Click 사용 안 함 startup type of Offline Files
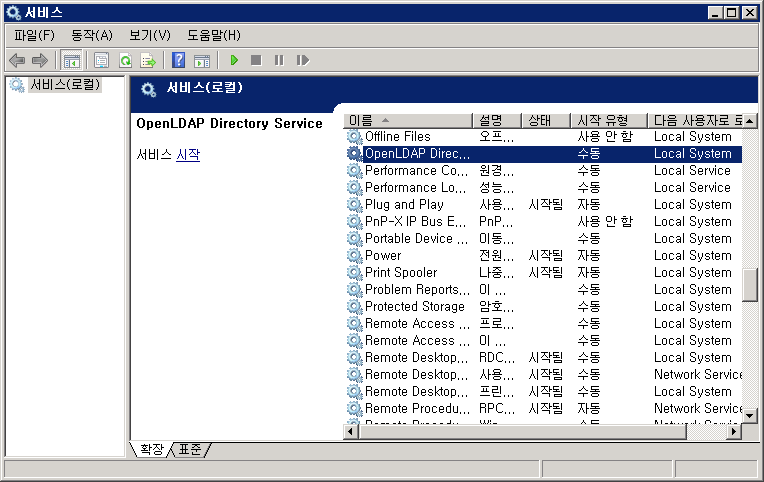This screenshot has width=764, height=482. point(605,136)
